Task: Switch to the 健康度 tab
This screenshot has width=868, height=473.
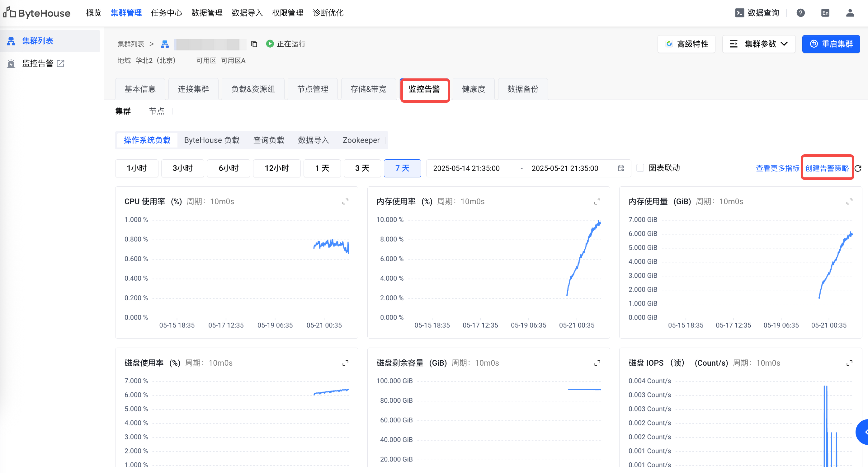Action: pyautogui.click(x=474, y=89)
